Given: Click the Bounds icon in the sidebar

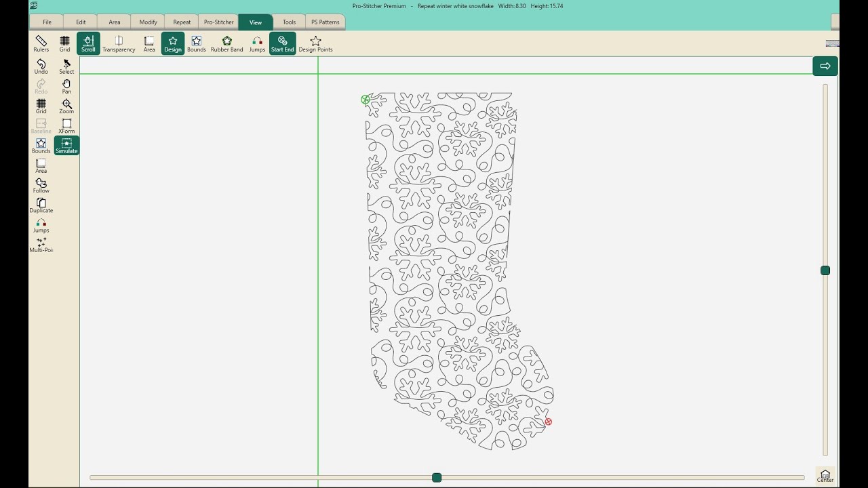Looking at the screenshot, I should [x=41, y=146].
